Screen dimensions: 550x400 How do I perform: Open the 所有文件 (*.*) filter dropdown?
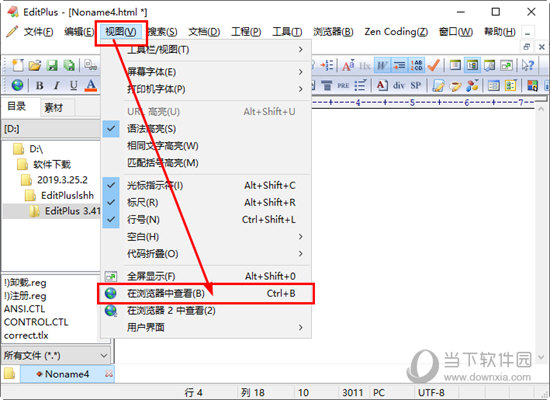tap(56, 355)
